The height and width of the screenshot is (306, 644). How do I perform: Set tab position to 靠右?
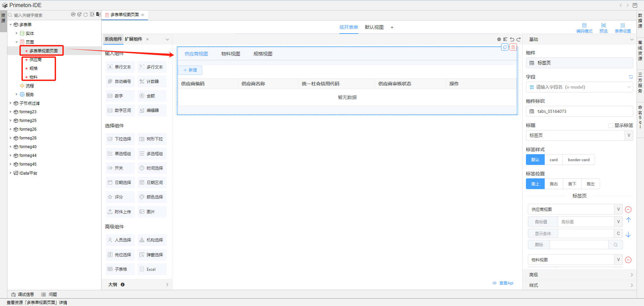click(x=553, y=184)
